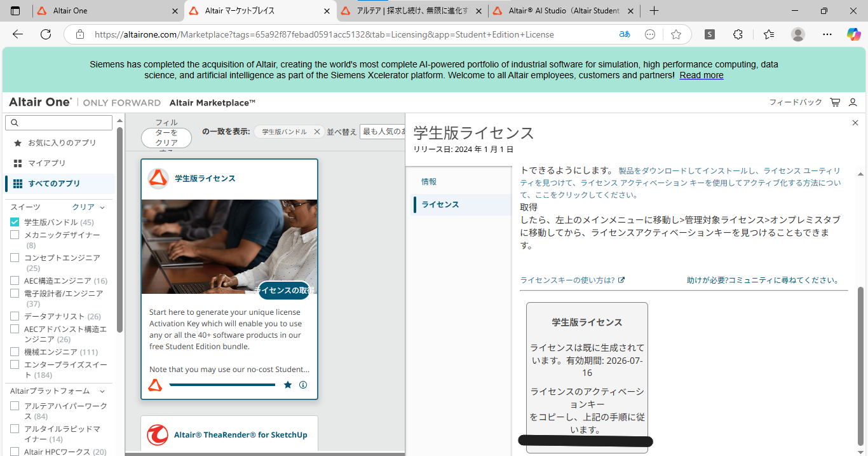
Task: Open the browser extensions puzzle icon
Action: (x=738, y=34)
